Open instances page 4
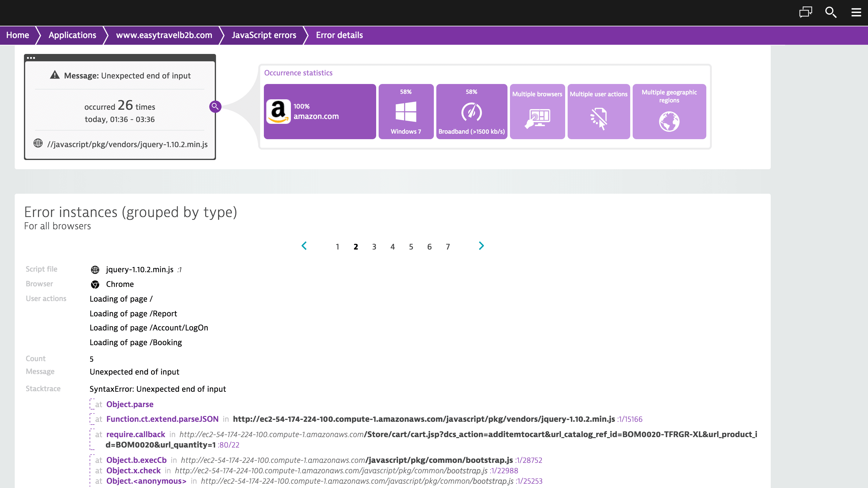Screen dimensions: 868x488 pos(392,247)
